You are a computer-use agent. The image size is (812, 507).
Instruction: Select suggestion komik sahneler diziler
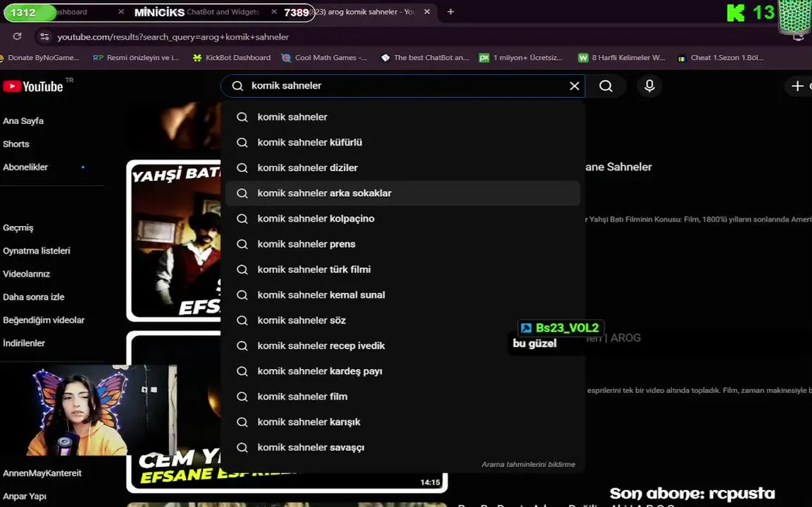pos(403,168)
